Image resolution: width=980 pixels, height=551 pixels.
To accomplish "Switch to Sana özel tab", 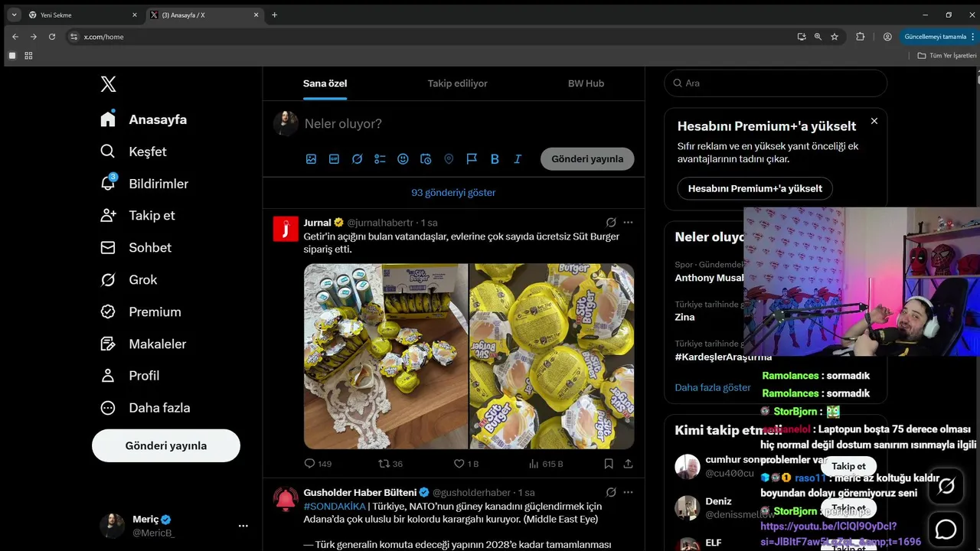I will pos(325,83).
